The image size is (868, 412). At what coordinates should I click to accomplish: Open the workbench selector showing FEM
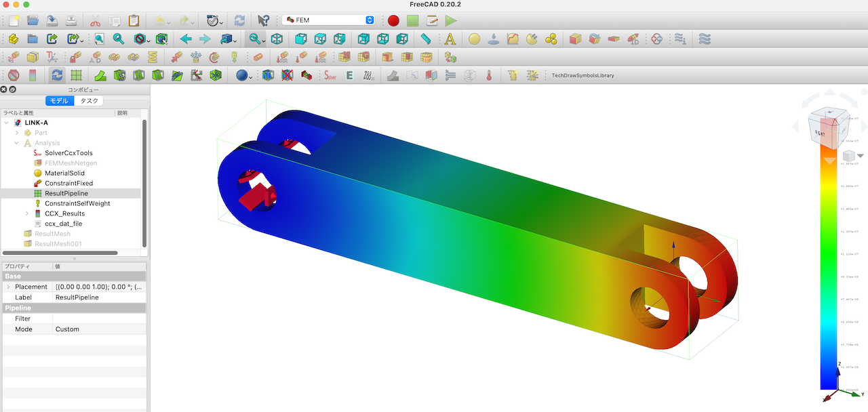(328, 20)
